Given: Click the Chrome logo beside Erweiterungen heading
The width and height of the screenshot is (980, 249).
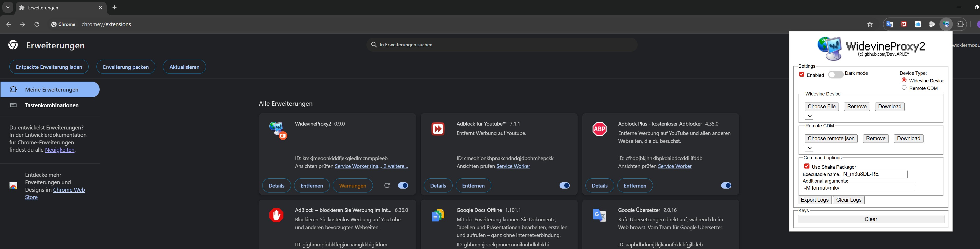Looking at the screenshot, I should [x=13, y=45].
